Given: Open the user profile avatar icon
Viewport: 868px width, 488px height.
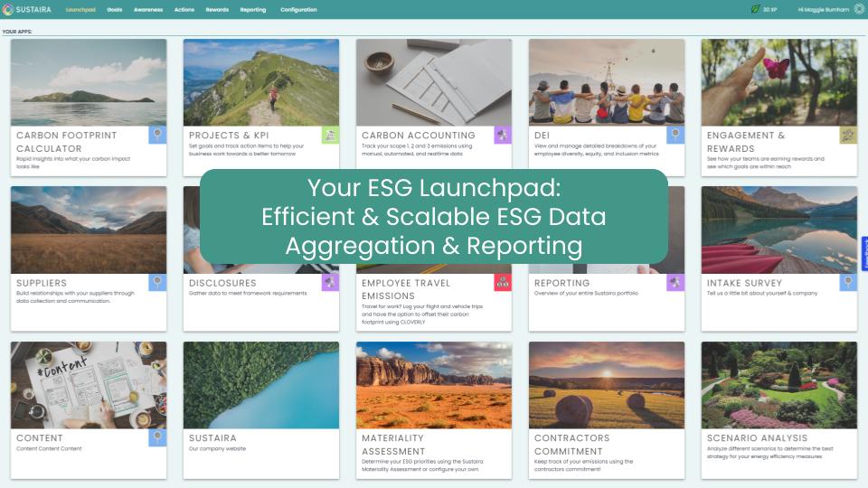Looking at the screenshot, I should point(859,9).
